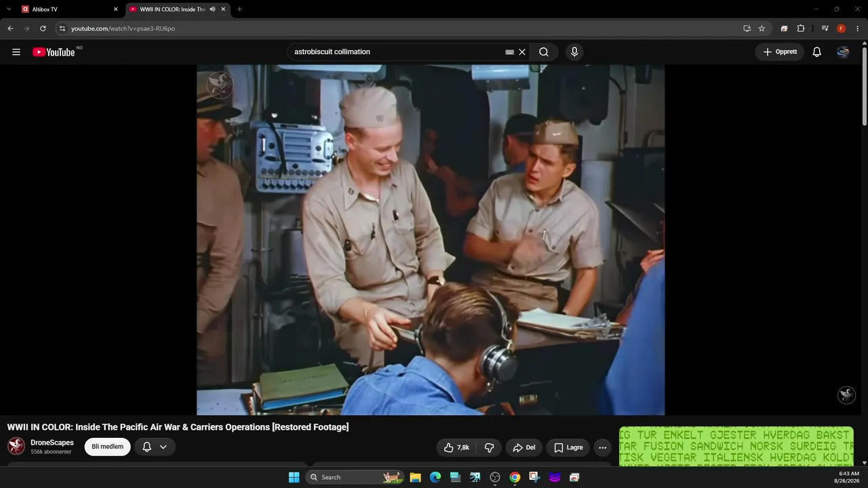Click the Opprett create button
Viewport: 868px width, 488px height.
(x=780, y=52)
